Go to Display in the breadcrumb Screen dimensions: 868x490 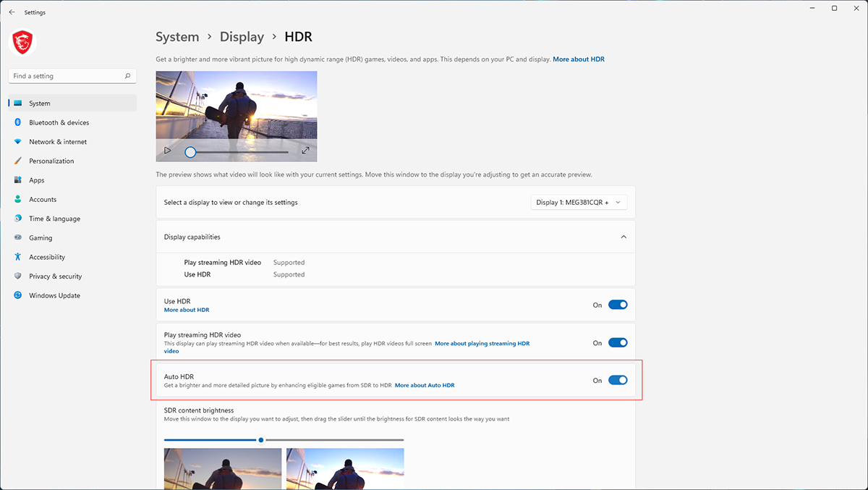(242, 37)
